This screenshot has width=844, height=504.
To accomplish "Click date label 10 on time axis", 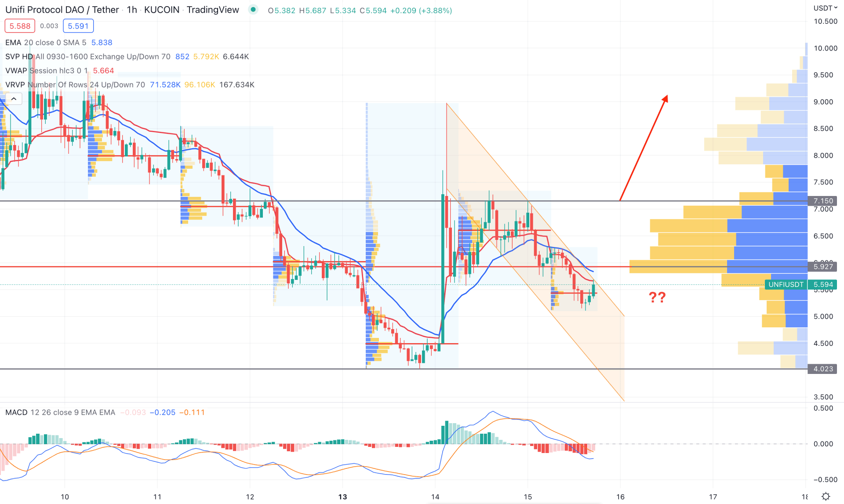I will coord(65,497).
